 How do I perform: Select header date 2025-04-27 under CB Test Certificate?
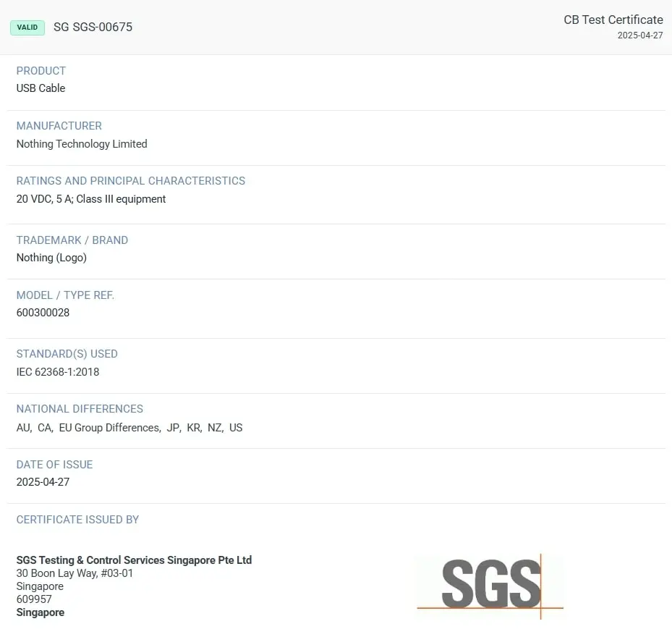click(x=640, y=35)
